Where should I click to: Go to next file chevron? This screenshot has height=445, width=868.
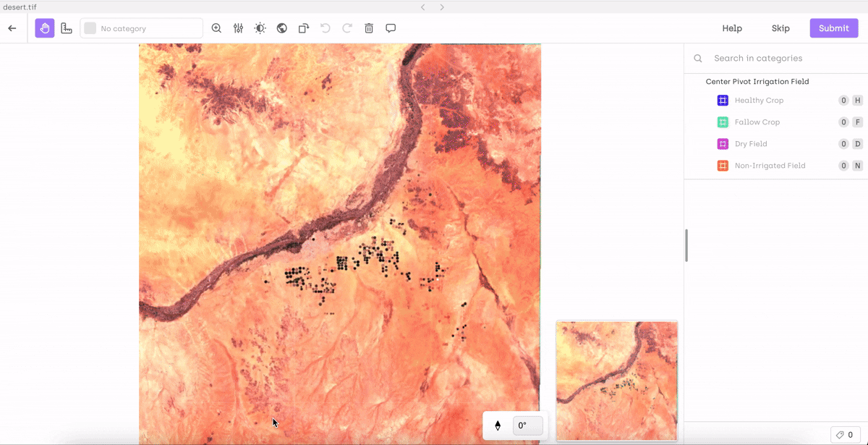point(442,7)
